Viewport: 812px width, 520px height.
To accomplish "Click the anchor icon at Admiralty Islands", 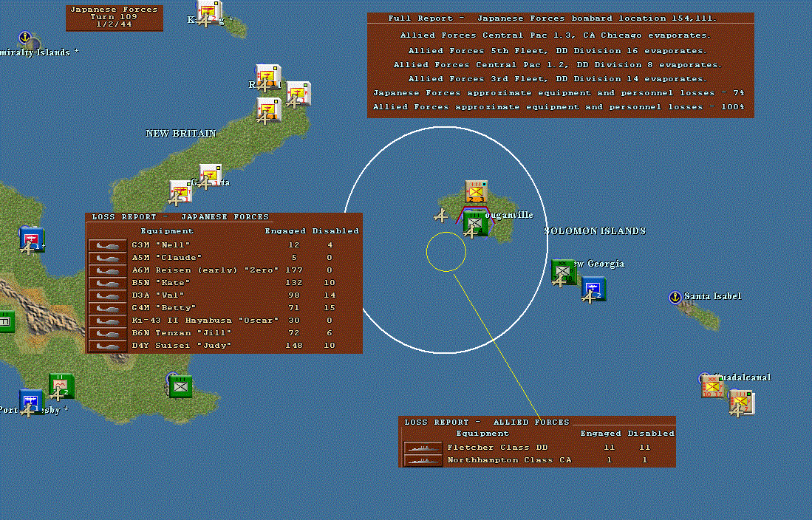I will (x=25, y=37).
